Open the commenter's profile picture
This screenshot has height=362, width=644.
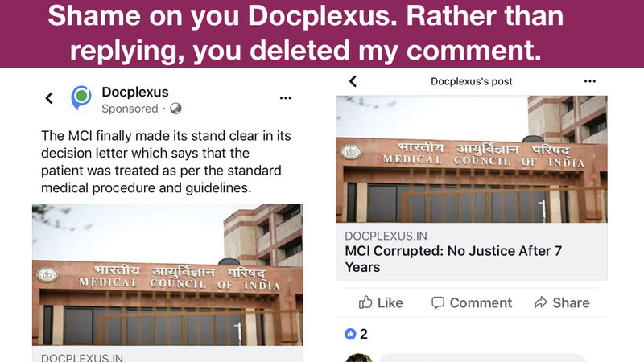pos(358,357)
